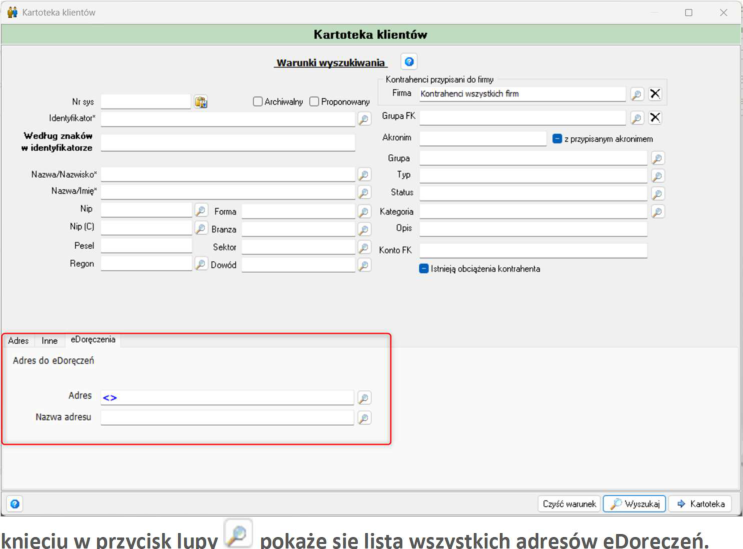
Task: Toggle z przypisanym akronimem checkbox
Action: pos(557,138)
